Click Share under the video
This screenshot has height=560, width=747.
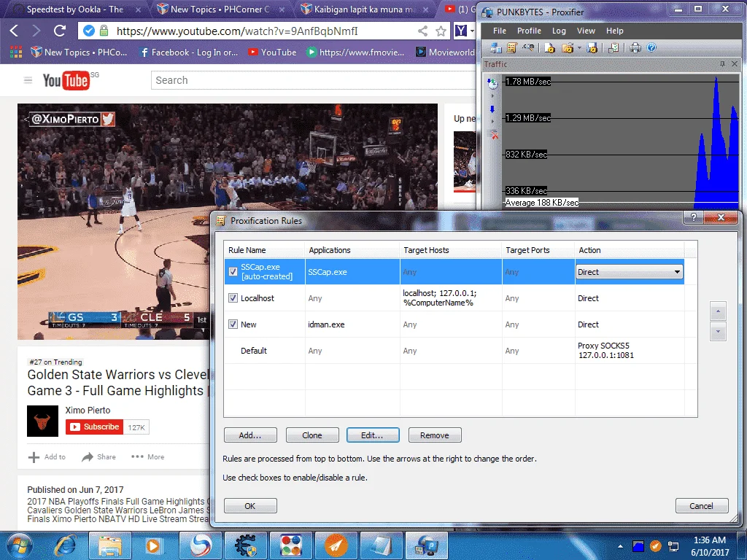point(98,456)
